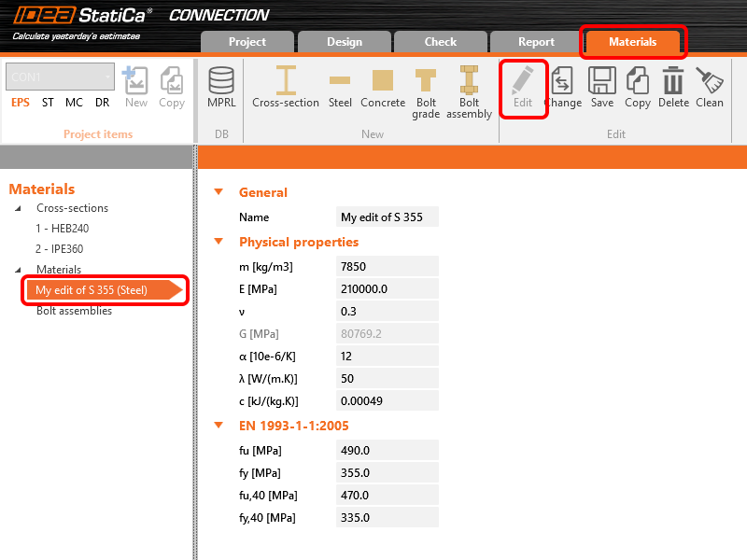Click the fy [MPa] value field
The height and width of the screenshot is (560, 747).
(x=387, y=473)
